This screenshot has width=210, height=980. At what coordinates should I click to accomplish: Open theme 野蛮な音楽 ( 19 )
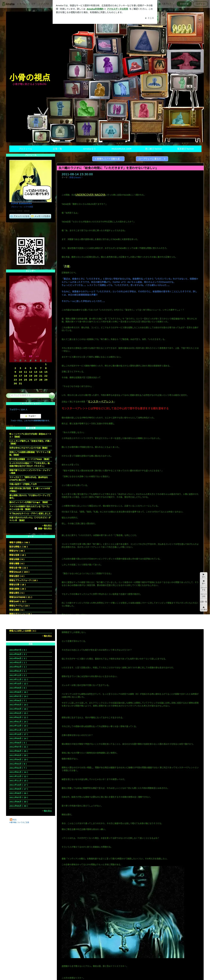(x=17, y=555)
